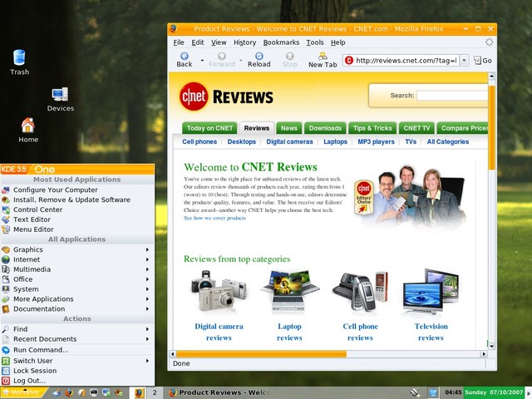Switch to the Downloads tab on CNET
The width and height of the screenshot is (532, 399).
click(325, 128)
